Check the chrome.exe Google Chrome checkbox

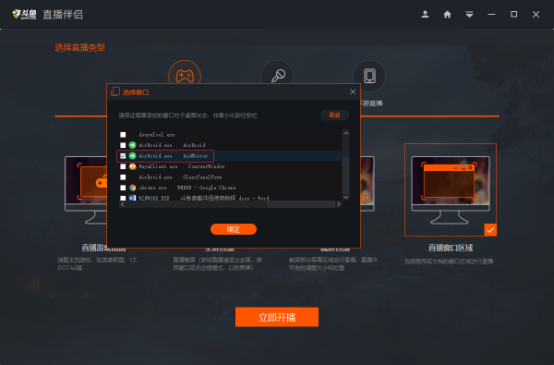pos(123,188)
